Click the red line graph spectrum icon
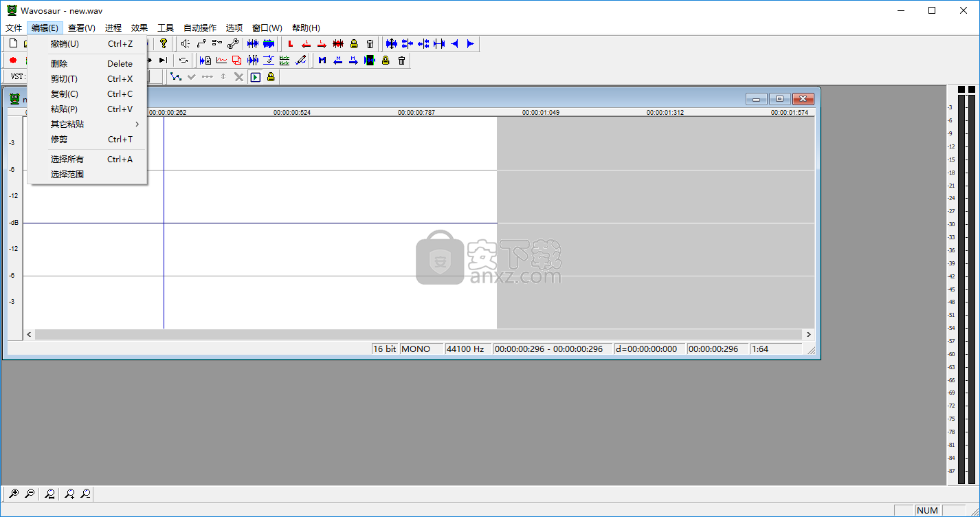The height and width of the screenshot is (517, 980). [x=221, y=60]
